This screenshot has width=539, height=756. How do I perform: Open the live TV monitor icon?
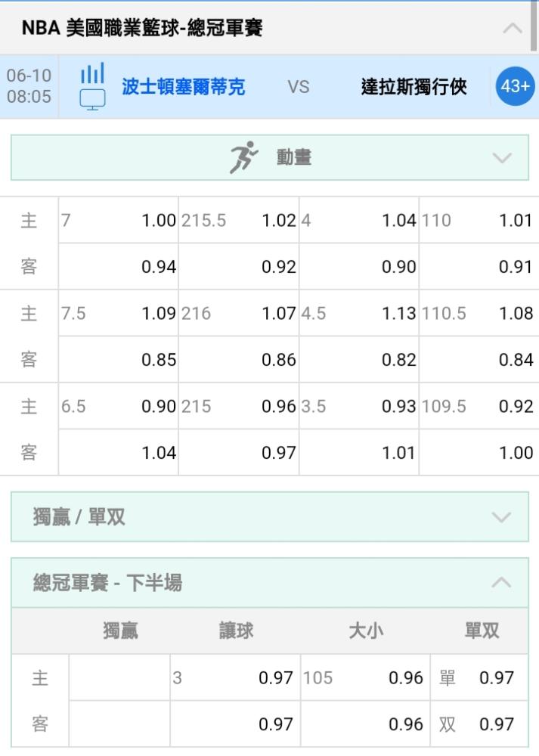click(x=92, y=100)
